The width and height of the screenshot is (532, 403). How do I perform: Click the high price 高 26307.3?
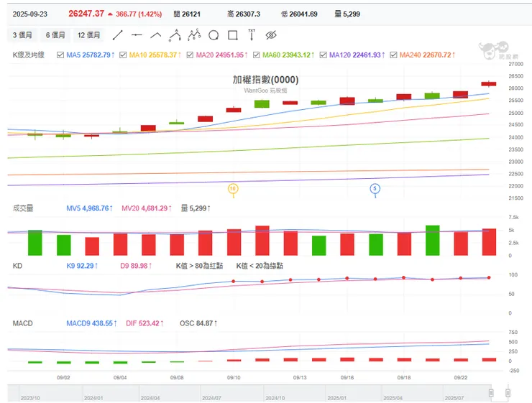click(244, 14)
